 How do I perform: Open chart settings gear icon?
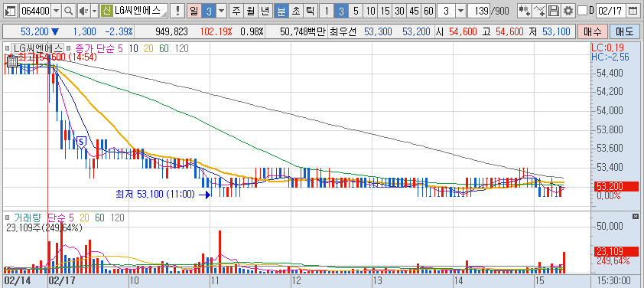click(568, 11)
